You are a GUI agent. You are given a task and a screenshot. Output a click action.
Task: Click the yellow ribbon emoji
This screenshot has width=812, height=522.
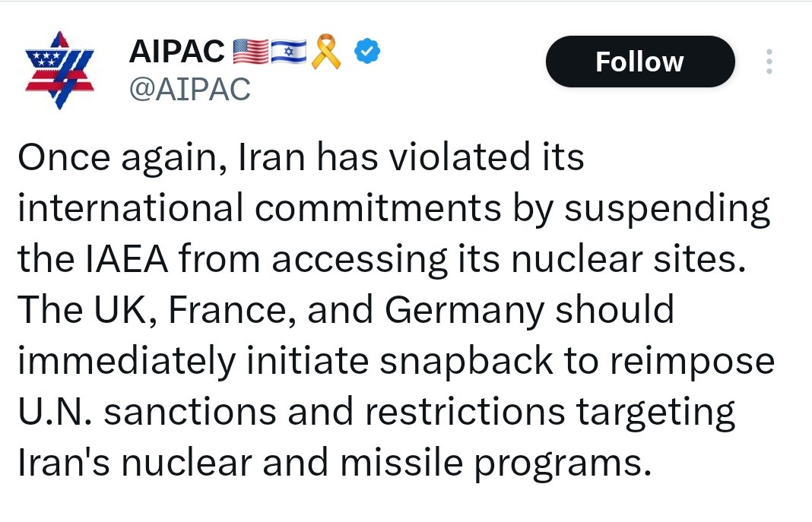pos(326,53)
